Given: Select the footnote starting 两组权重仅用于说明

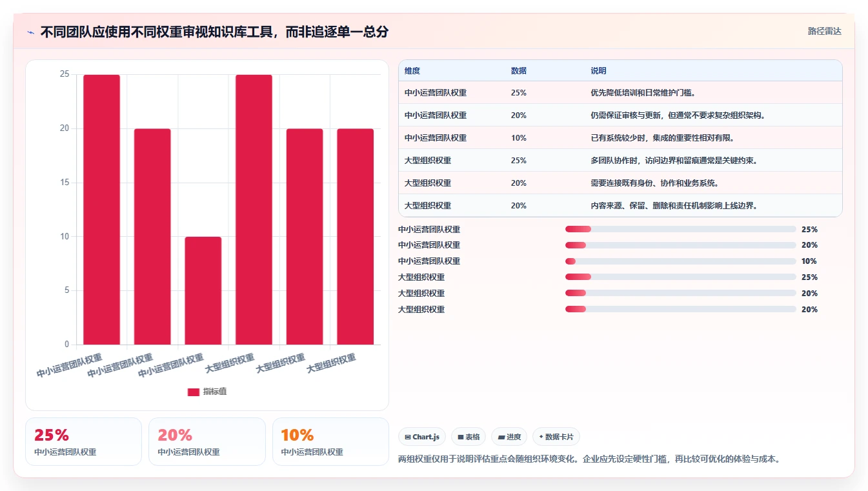Looking at the screenshot, I should pos(590,459).
